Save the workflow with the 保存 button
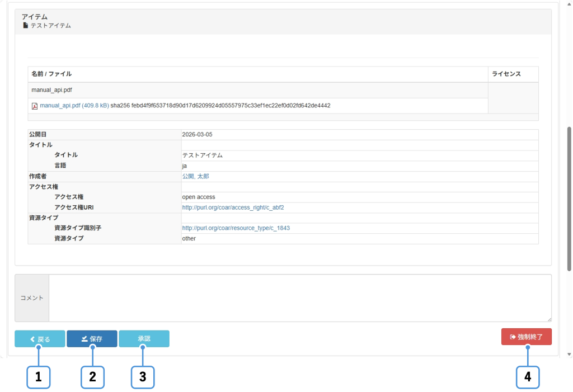 click(x=92, y=339)
